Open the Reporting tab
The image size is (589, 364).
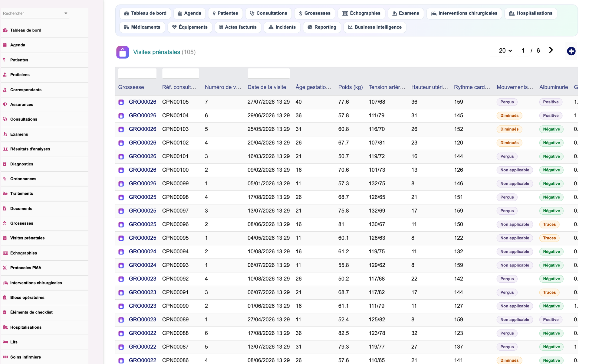[x=322, y=27]
